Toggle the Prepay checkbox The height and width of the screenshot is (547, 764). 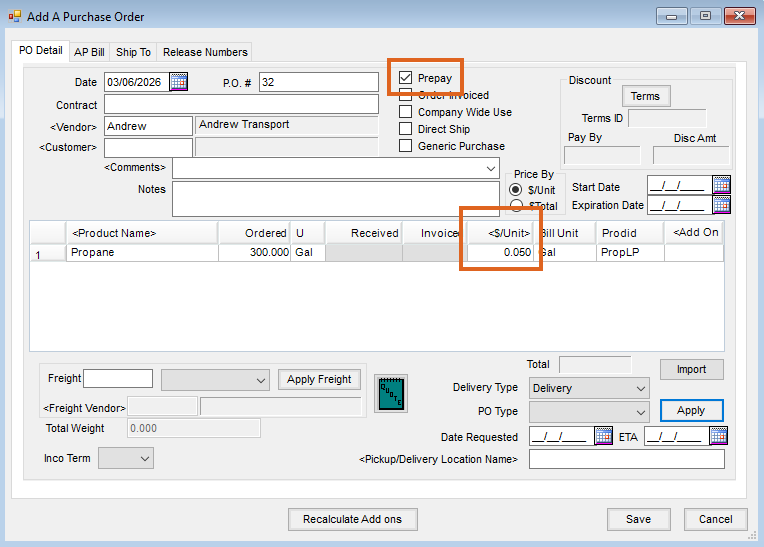coord(405,78)
